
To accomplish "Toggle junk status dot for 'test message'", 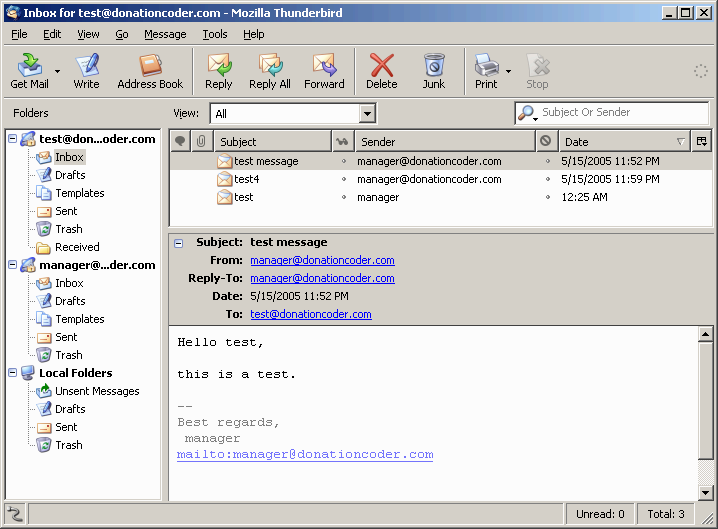I will click(548, 161).
